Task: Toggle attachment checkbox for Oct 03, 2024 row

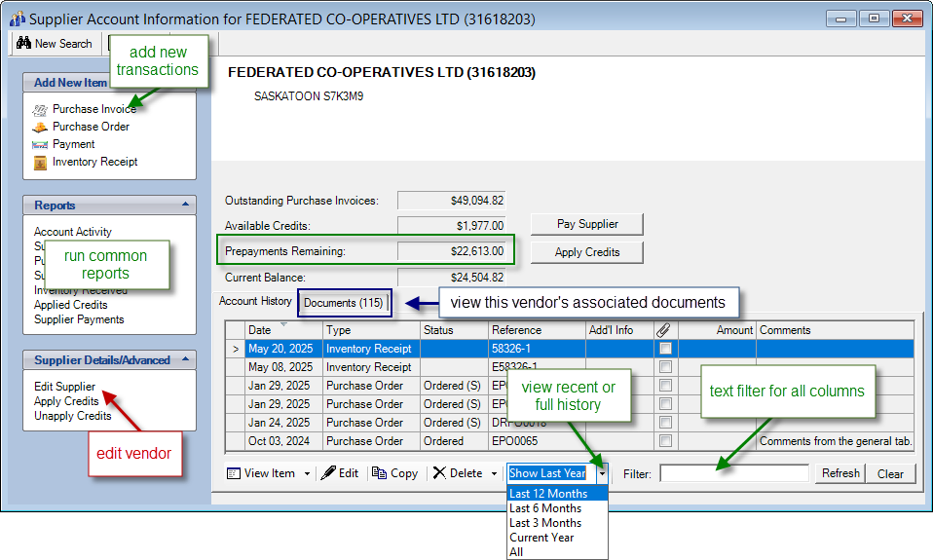Action: point(665,441)
